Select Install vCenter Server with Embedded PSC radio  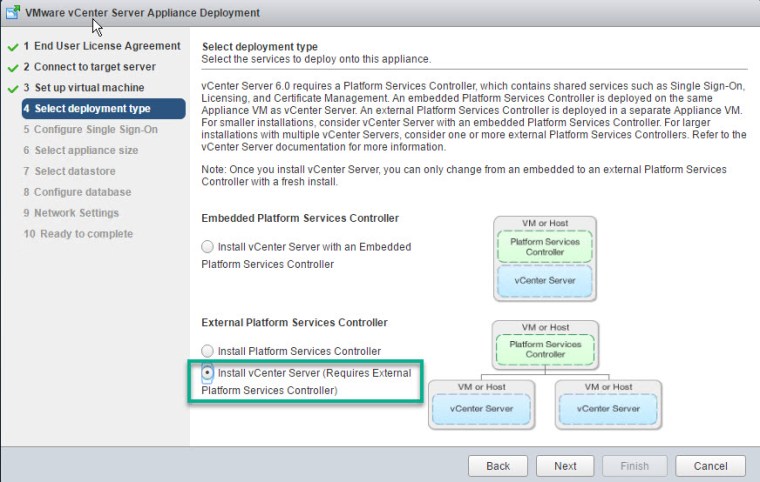(208, 247)
